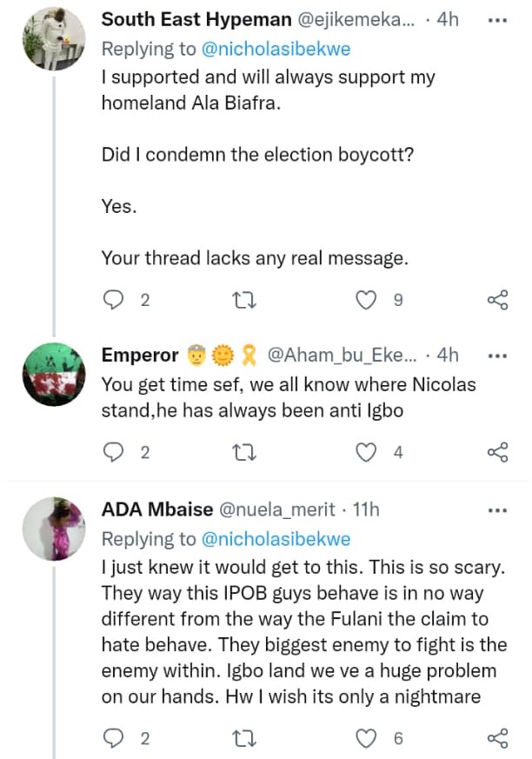Share Emperor's tweet

click(x=497, y=452)
